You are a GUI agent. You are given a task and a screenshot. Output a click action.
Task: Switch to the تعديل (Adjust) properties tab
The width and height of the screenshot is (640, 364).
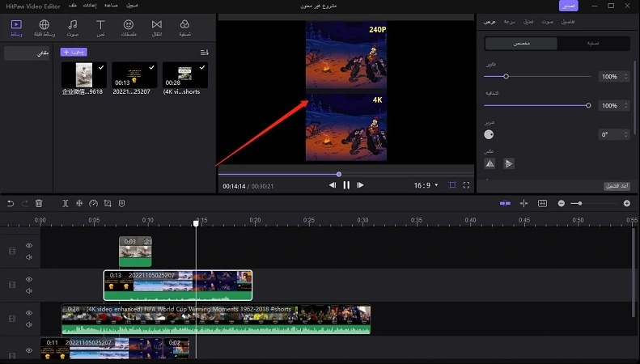point(528,22)
